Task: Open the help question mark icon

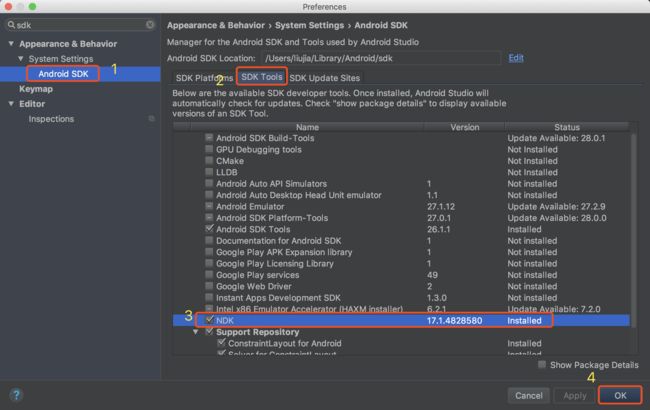Action: pos(16,395)
